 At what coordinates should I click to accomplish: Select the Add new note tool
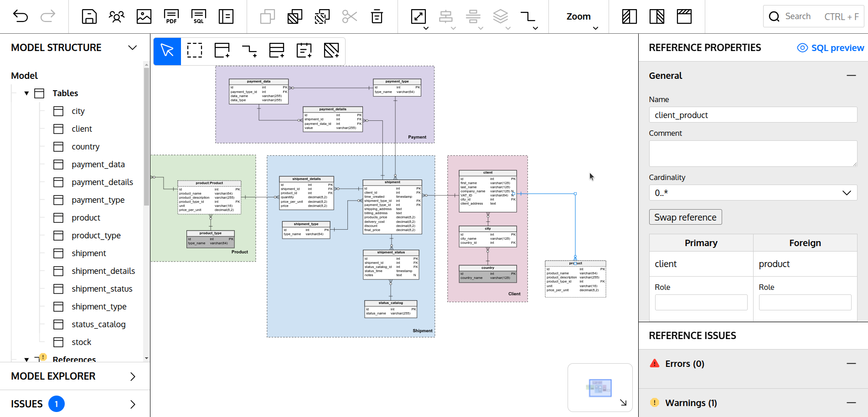tap(304, 51)
